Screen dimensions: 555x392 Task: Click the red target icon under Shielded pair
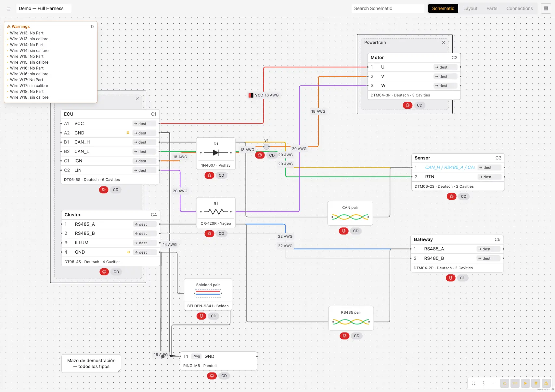tap(201, 316)
